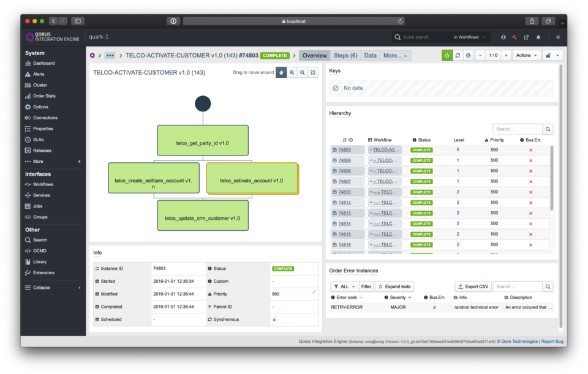Image resolution: width=588 pixels, height=374 pixels.
Task: Open the settings gear in the top bar
Action: pyautogui.click(x=557, y=37)
